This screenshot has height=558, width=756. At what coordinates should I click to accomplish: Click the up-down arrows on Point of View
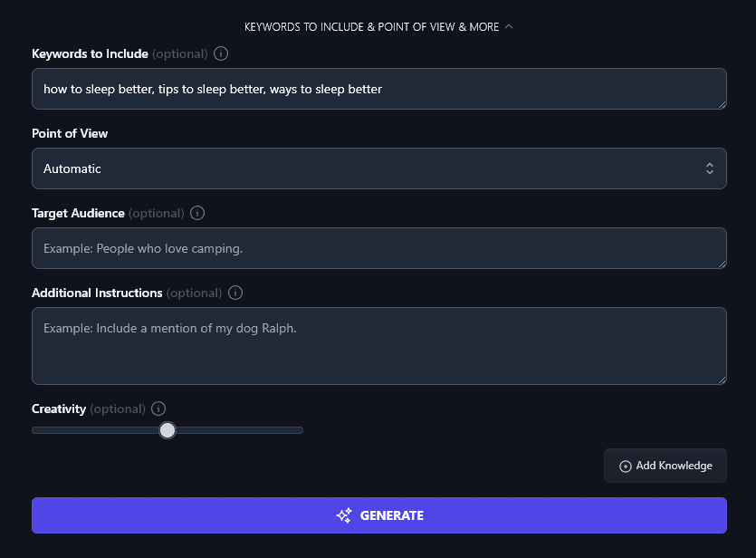point(712,168)
